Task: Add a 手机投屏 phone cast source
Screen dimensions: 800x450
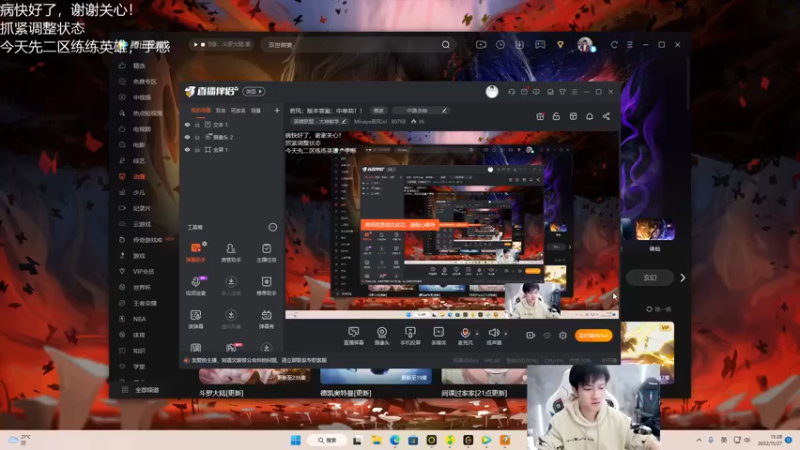Action: tap(410, 336)
